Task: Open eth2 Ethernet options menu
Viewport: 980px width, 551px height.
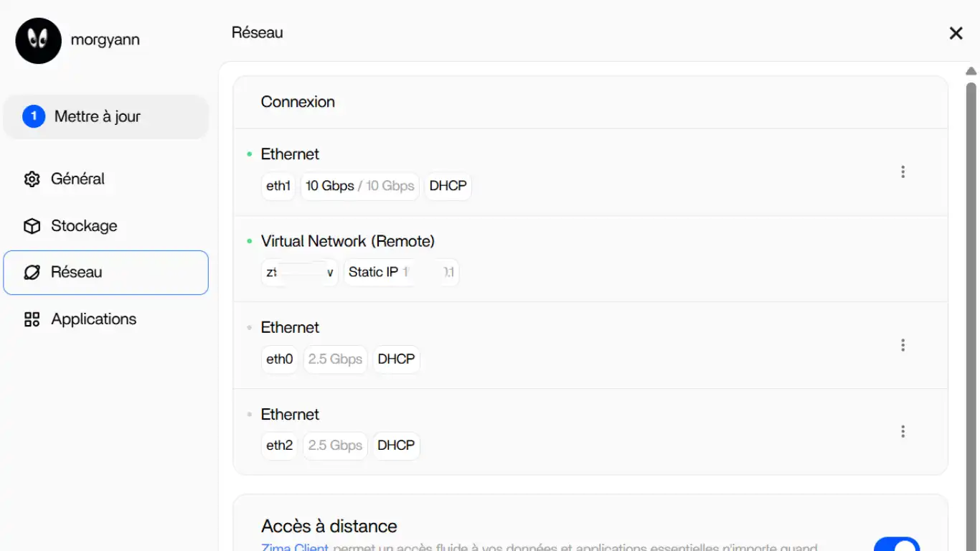Action: (903, 431)
